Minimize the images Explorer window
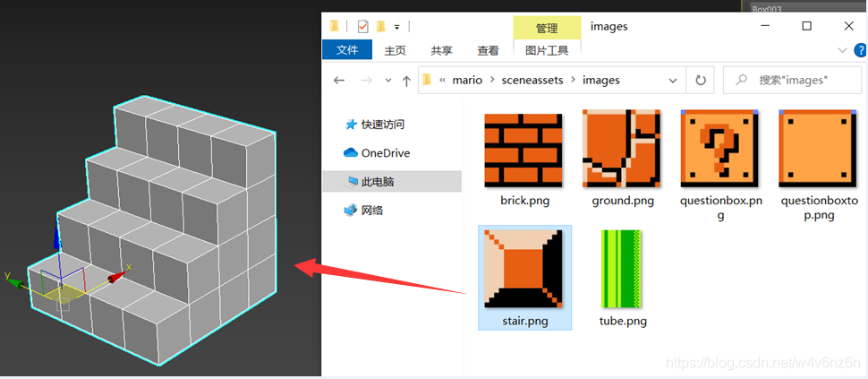This screenshot has height=379, width=868. [766, 26]
